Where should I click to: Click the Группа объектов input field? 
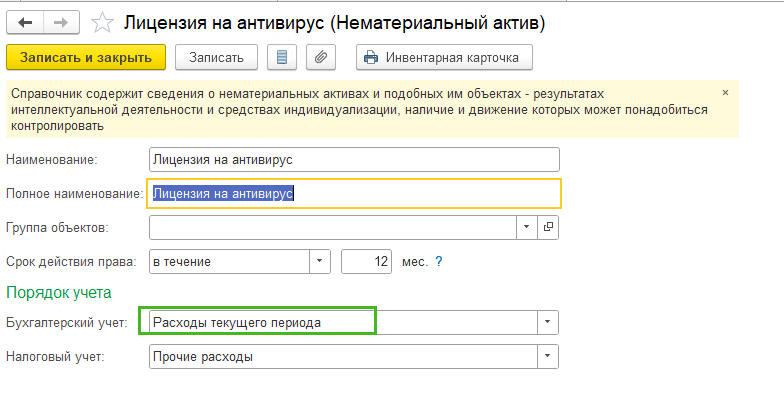click(x=332, y=228)
